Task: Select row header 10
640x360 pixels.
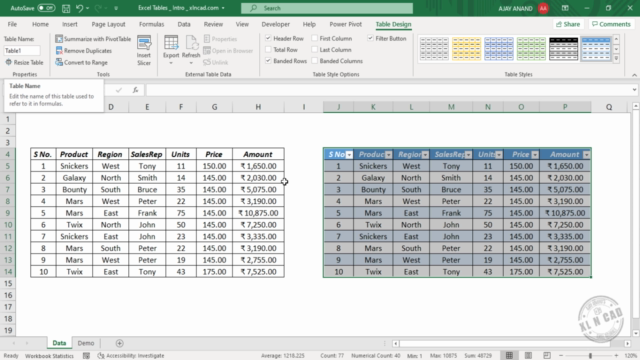Action: click(x=8, y=225)
